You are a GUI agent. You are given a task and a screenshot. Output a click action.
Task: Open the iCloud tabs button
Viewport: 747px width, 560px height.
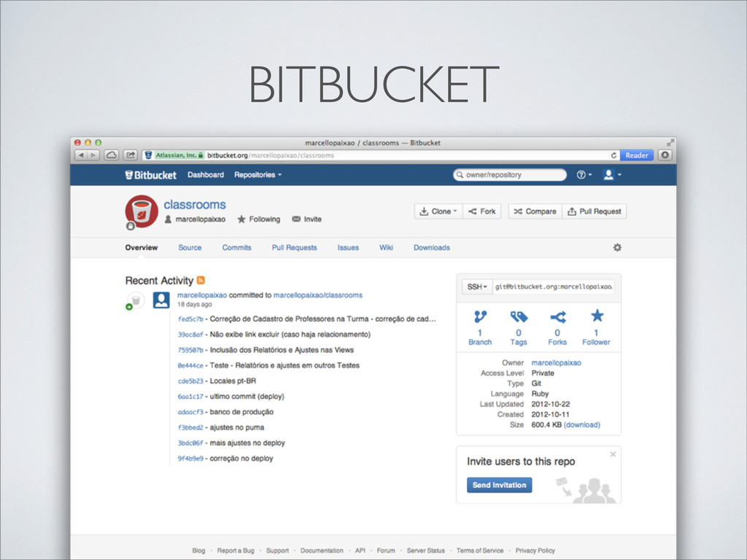112,155
